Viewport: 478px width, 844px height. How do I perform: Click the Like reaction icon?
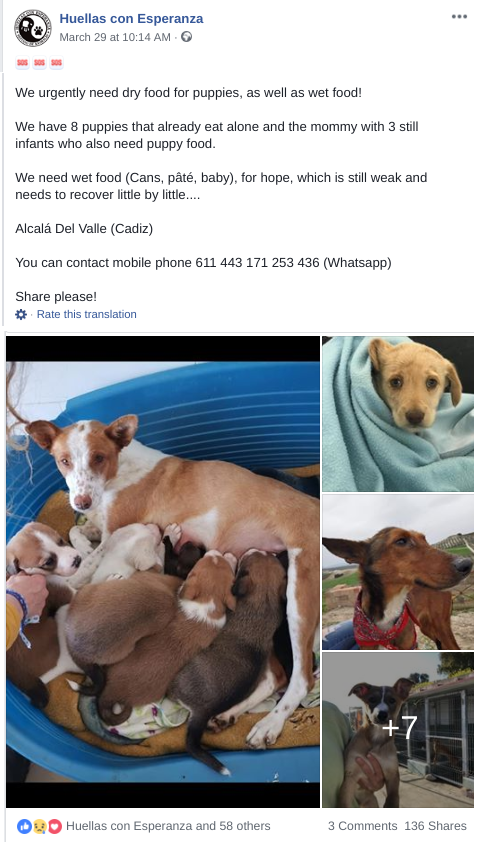[x=24, y=826]
